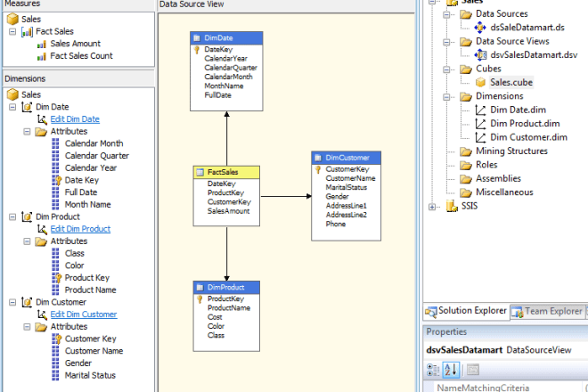Select SalesAmount column in FactSales table

[228, 211]
